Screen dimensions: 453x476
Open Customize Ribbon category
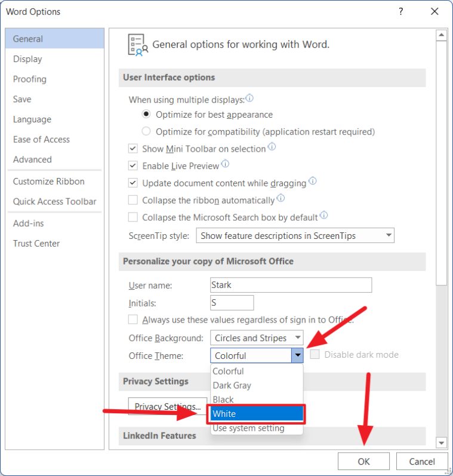coord(55,181)
